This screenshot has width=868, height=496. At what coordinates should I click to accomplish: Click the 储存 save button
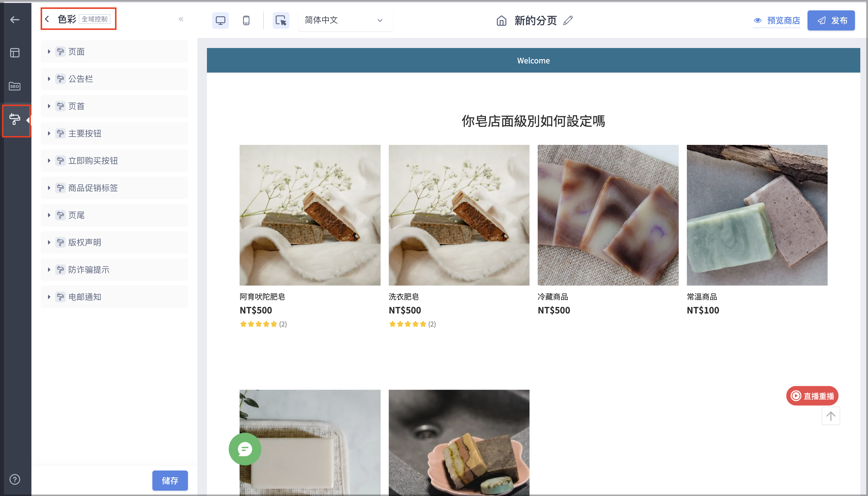click(170, 480)
